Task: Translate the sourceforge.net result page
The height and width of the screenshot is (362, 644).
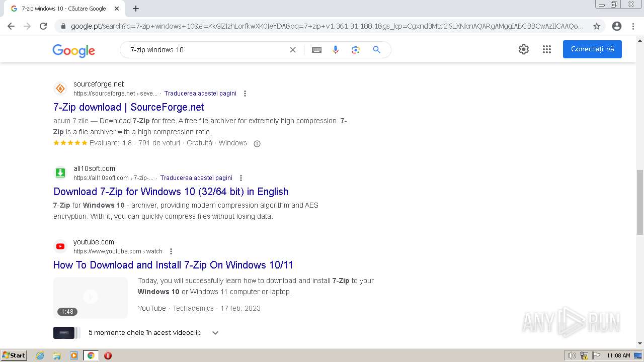Action: click(200, 94)
